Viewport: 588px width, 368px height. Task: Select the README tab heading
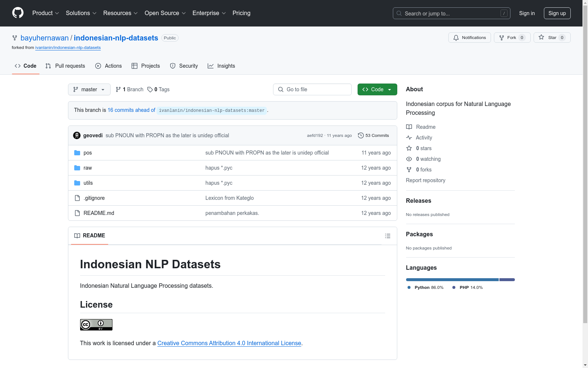click(90, 236)
